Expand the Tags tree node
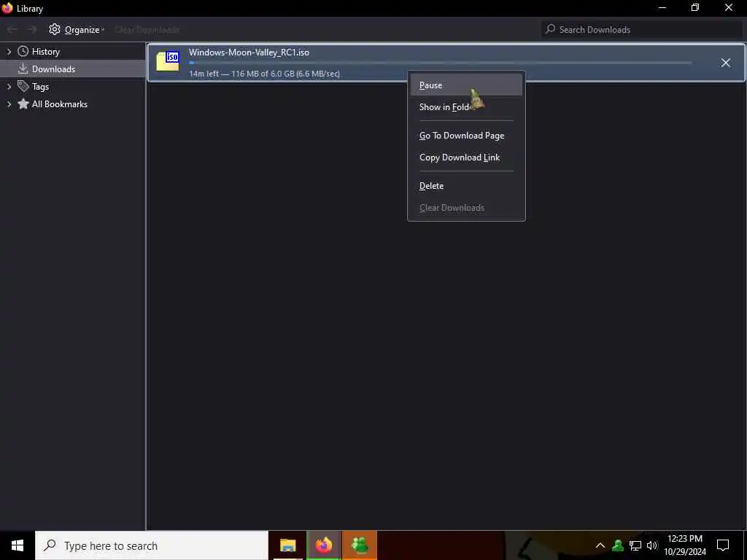This screenshot has height=560, width=747. tap(9, 87)
